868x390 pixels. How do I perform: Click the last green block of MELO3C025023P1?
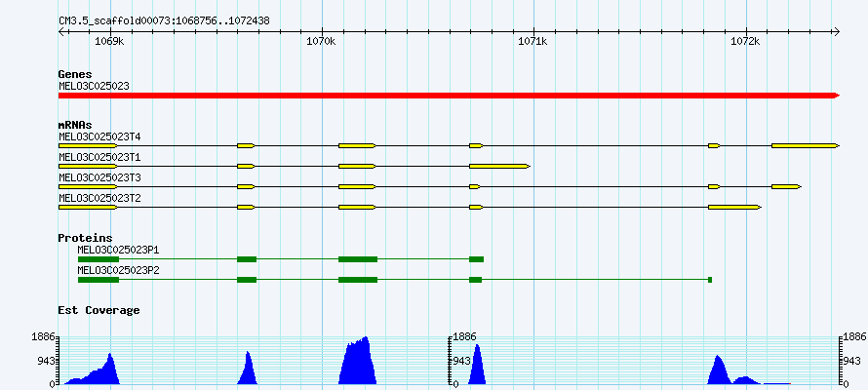[477, 259]
